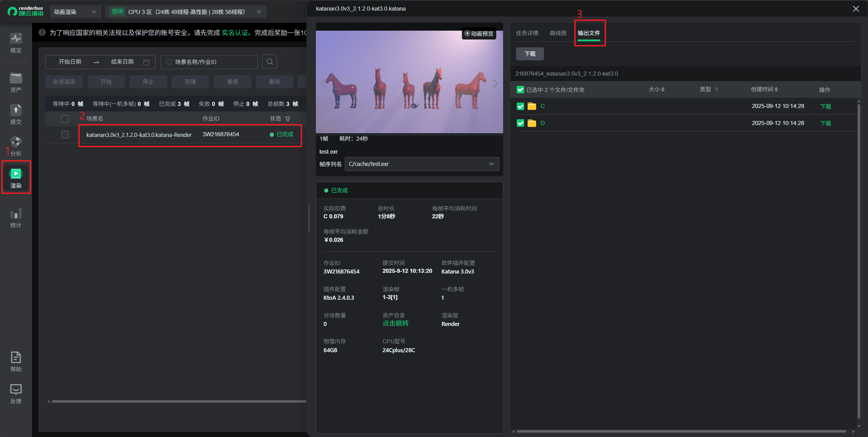Click the 已完成 3 帧 counter
This screenshot has width=868, height=437.
[x=174, y=104]
